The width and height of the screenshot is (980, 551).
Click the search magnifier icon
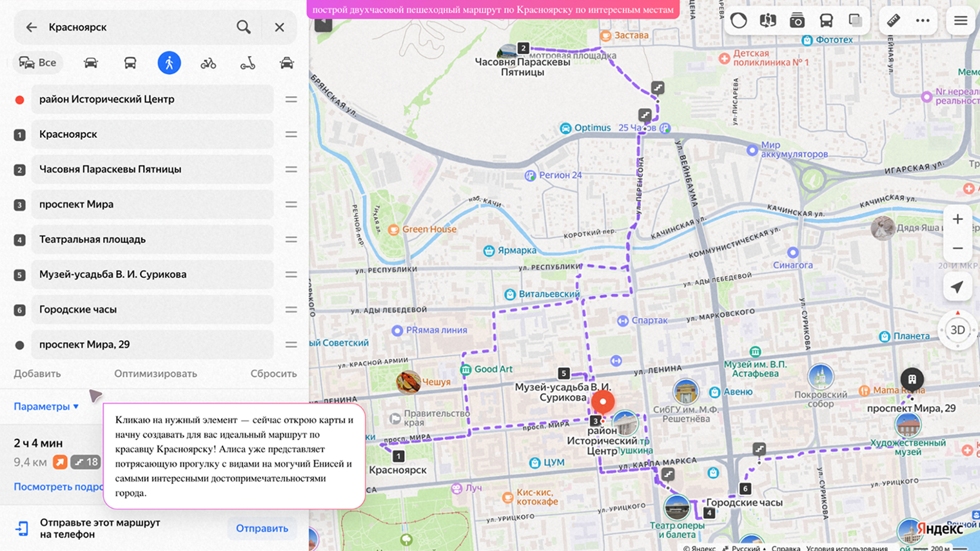(244, 27)
